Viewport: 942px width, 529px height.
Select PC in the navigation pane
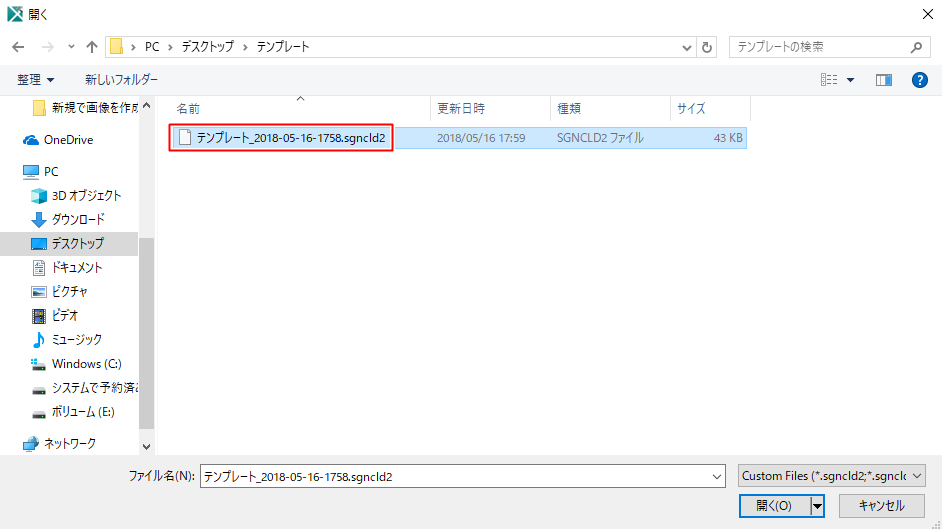pos(41,172)
